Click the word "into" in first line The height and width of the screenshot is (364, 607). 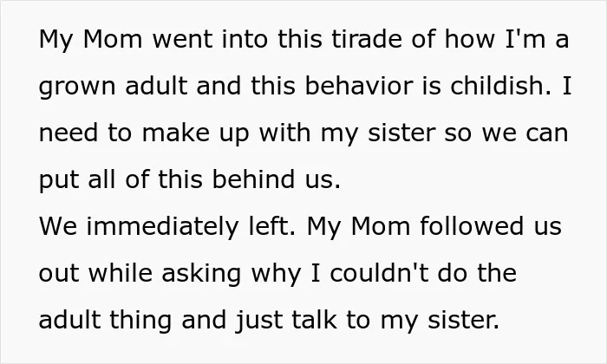click(245, 39)
